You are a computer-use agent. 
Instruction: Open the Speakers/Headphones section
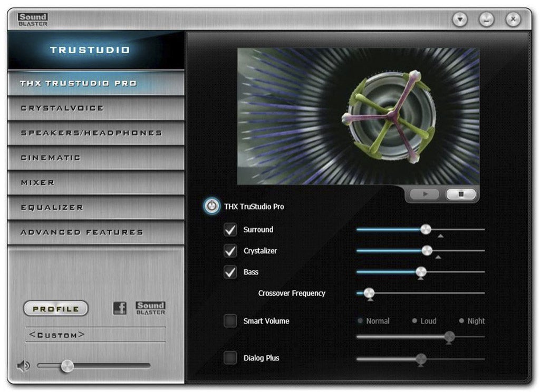click(96, 133)
